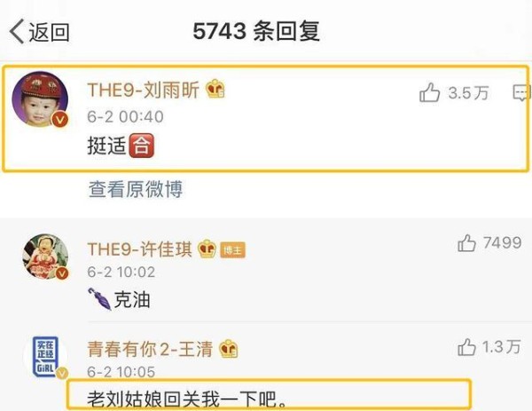
Task: Open THE9-刘雨昕's avatar photo
Action: coord(40,99)
